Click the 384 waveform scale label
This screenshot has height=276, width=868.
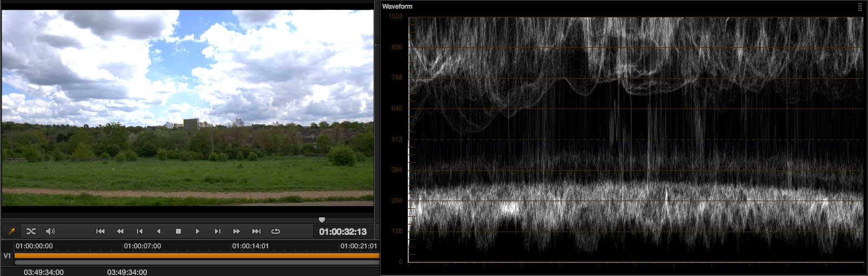click(x=397, y=170)
